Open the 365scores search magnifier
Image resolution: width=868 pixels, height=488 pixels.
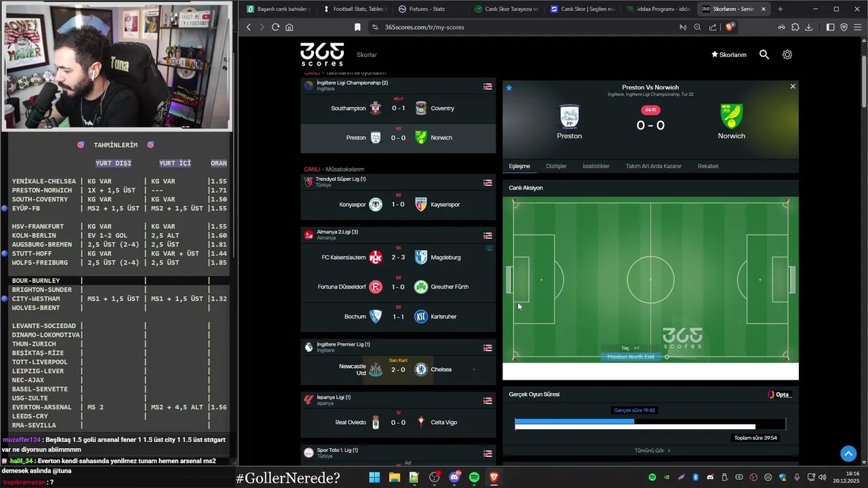tap(764, 54)
